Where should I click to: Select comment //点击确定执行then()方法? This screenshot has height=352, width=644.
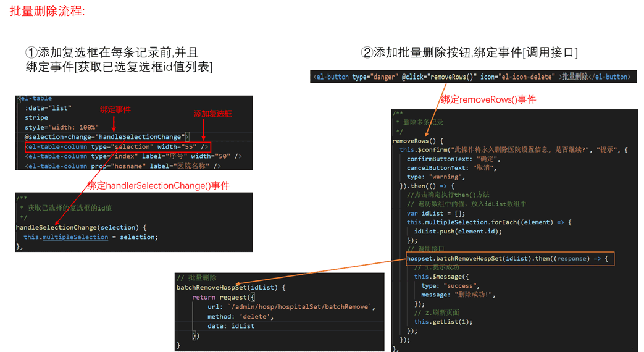(x=448, y=195)
